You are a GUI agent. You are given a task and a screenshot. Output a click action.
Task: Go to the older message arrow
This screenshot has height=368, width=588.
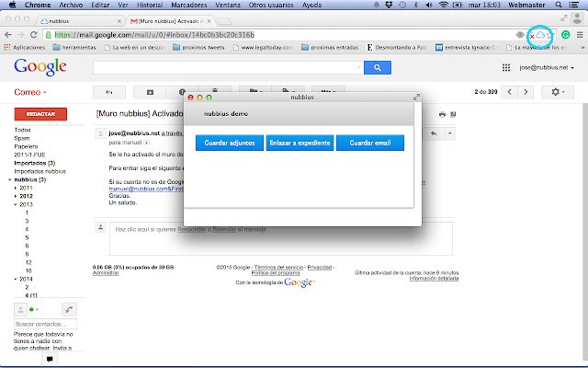(526, 92)
